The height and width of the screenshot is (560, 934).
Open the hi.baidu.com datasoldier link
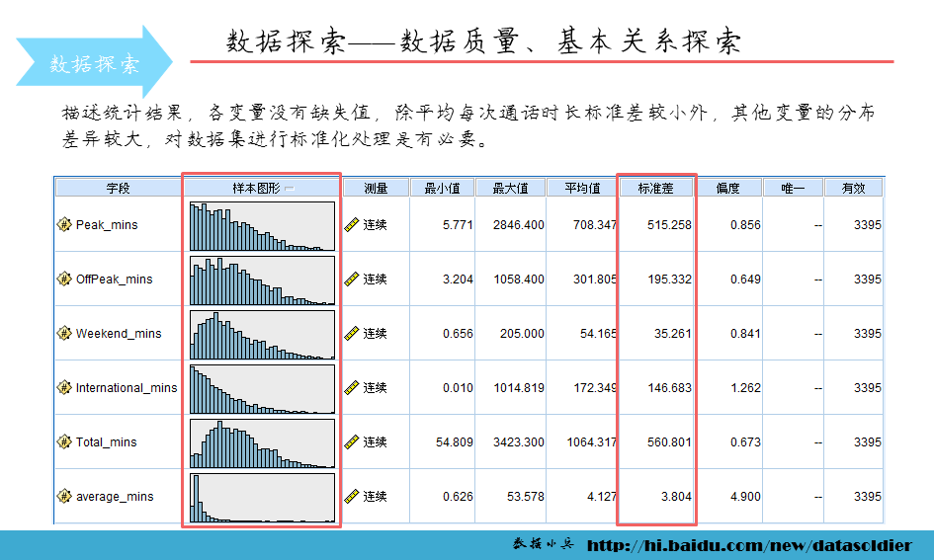point(749,545)
